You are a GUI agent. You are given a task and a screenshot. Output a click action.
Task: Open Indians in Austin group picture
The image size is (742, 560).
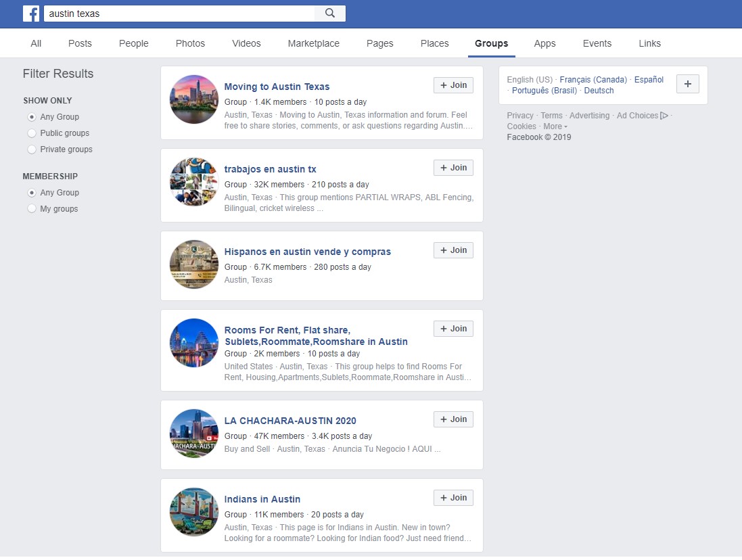[194, 512]
